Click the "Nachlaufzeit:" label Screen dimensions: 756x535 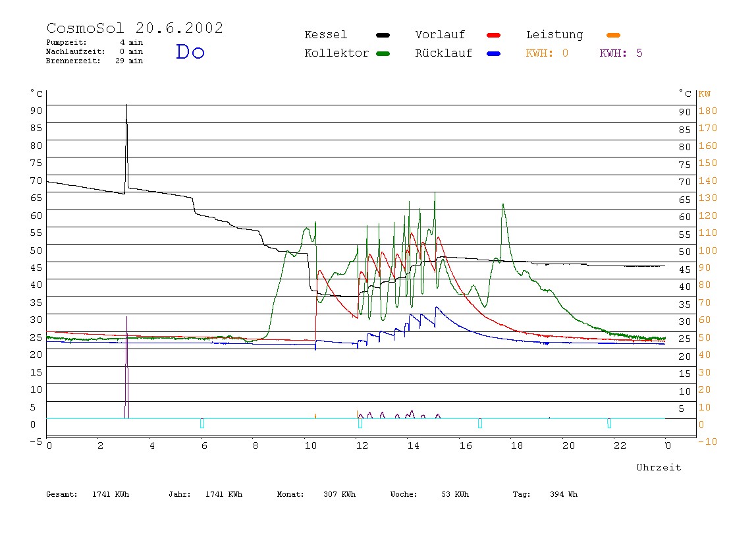75,51
